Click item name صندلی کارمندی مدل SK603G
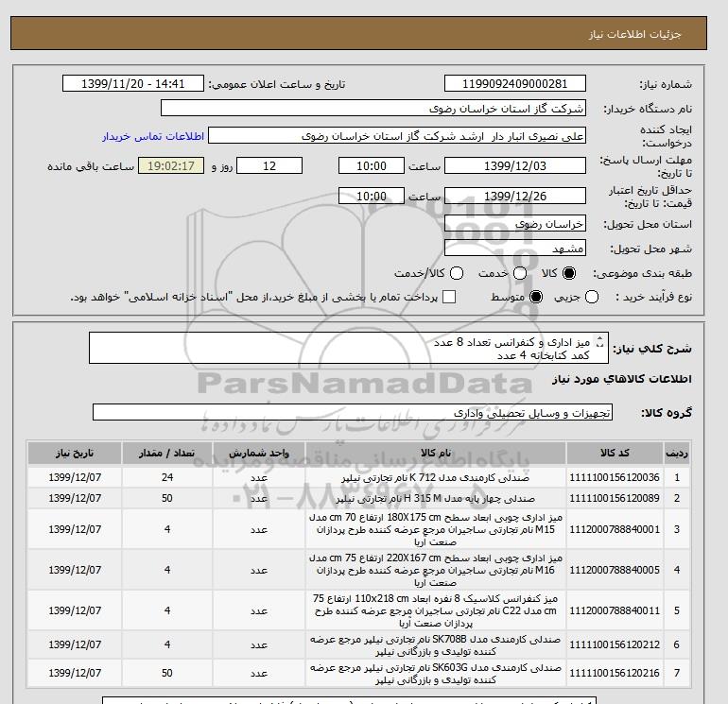The width and height of the screenshot is (728, 704). coord(436,674)
